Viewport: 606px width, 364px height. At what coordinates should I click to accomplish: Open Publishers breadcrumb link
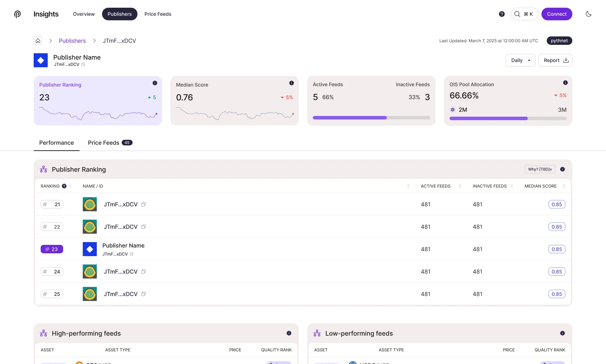(72, 41)
